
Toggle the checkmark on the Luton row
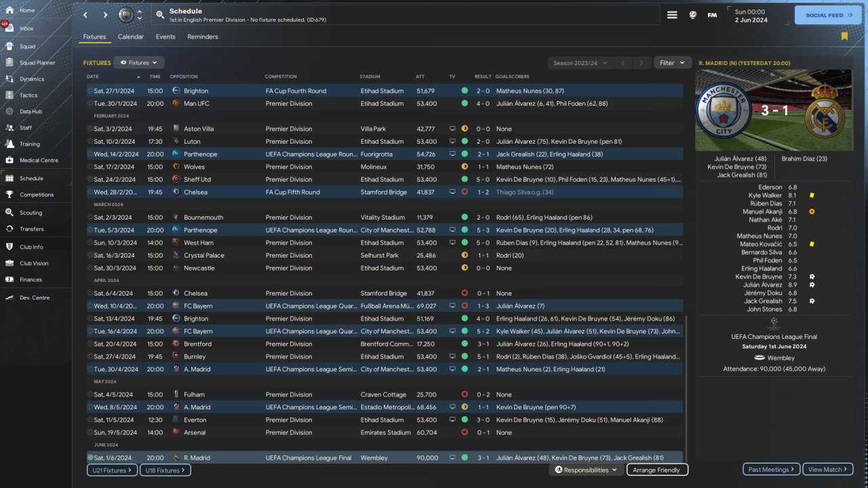click(90, 142)
